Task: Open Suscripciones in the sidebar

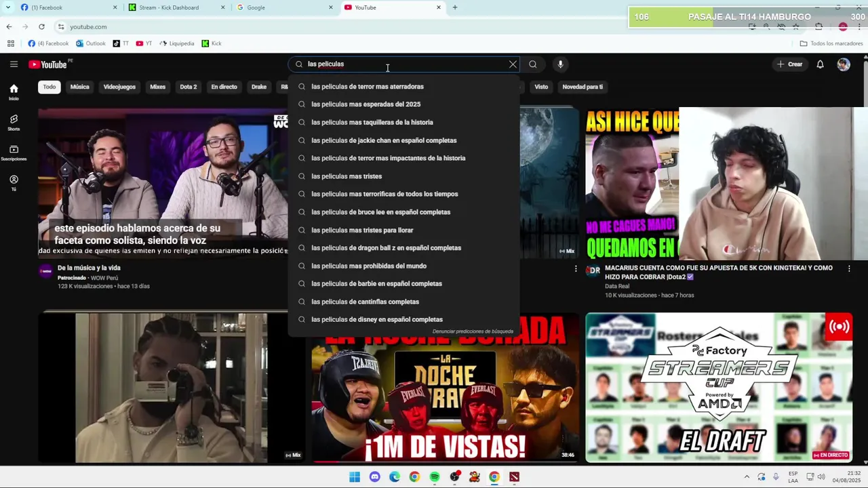Action: pyautogui.click(x=14, y=153)
